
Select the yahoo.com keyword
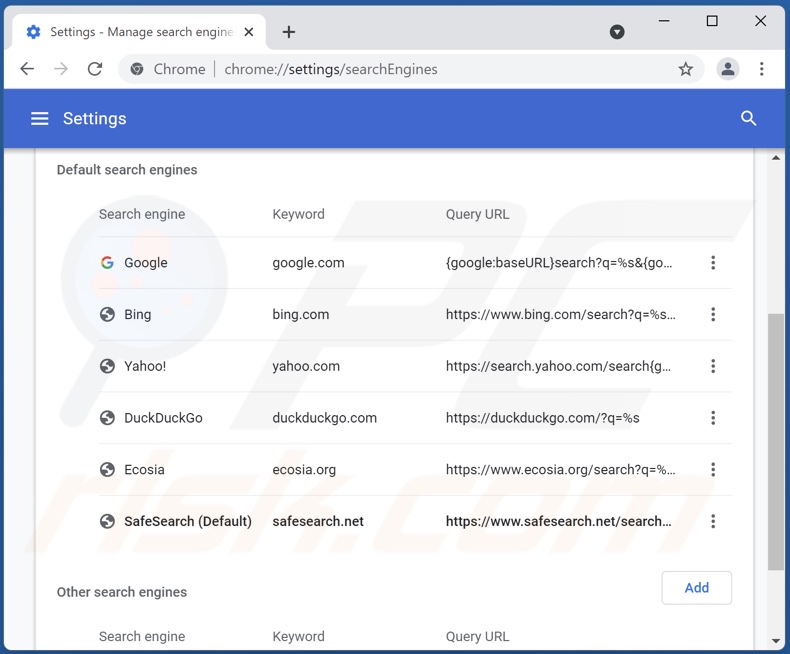point(306,366)
